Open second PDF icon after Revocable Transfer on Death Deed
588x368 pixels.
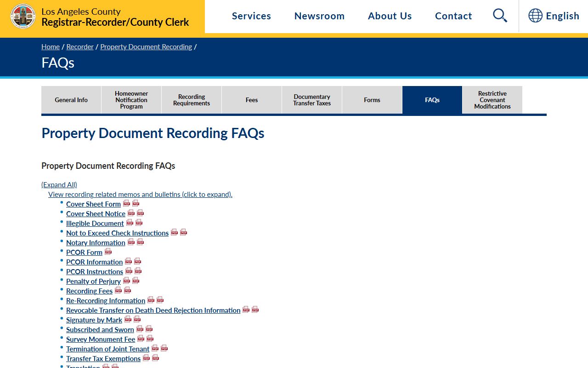click(255, 310)
